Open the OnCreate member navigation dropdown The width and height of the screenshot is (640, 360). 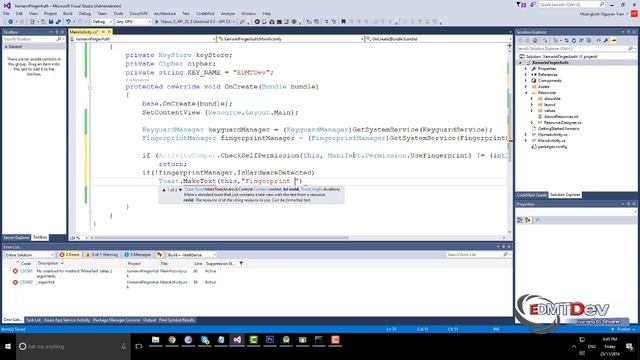tap(438, 39)
